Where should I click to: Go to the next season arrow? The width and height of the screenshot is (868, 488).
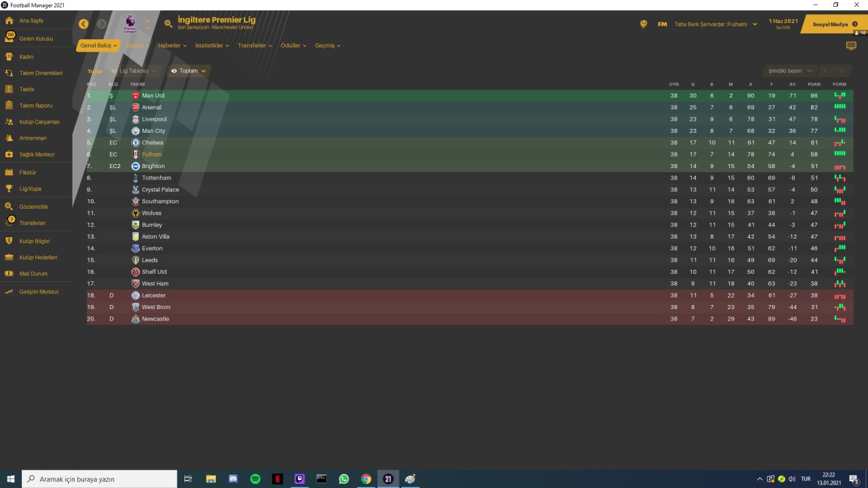coord(842,70)
